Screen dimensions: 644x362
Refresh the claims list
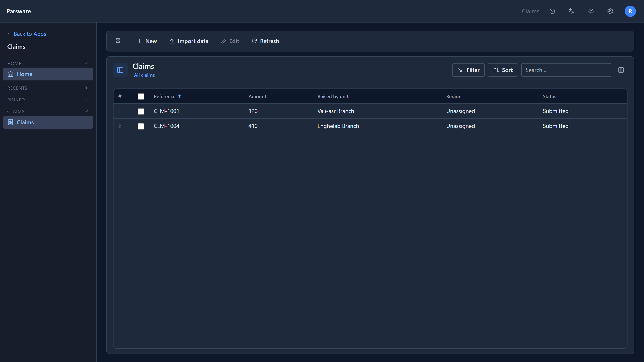pos(265,41)
